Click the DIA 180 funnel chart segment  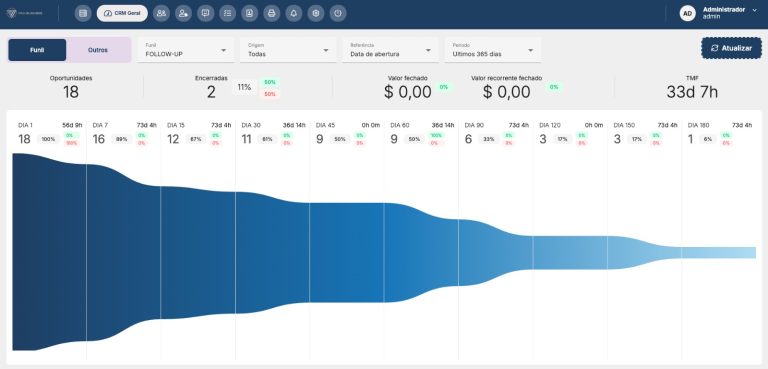click(x=719, y=253)
